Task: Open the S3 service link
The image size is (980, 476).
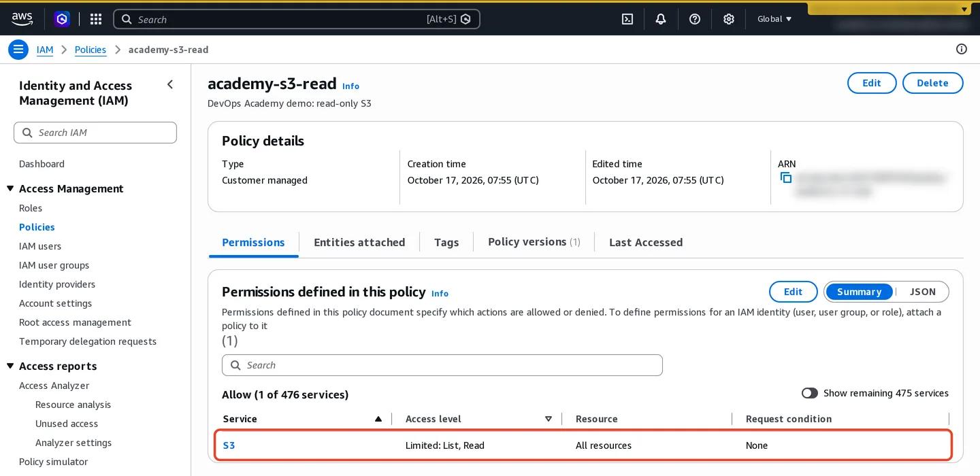Action: coord(229,445)
